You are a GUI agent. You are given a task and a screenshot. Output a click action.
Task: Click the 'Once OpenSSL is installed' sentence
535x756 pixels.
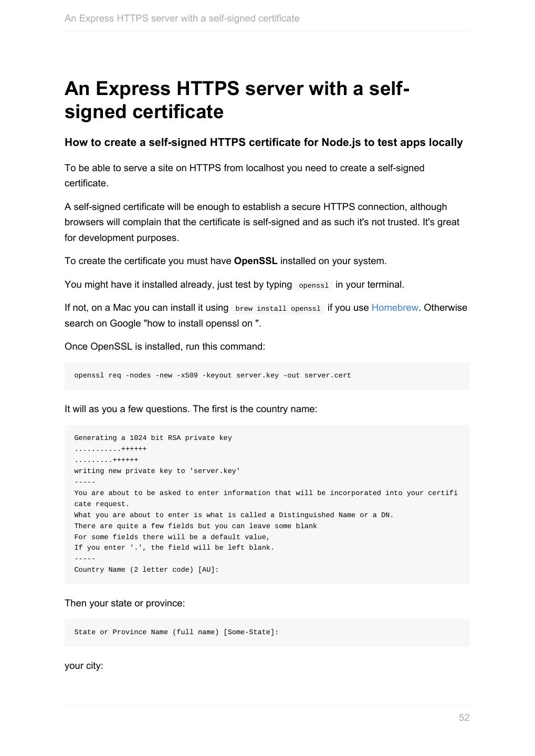point(165,346)
